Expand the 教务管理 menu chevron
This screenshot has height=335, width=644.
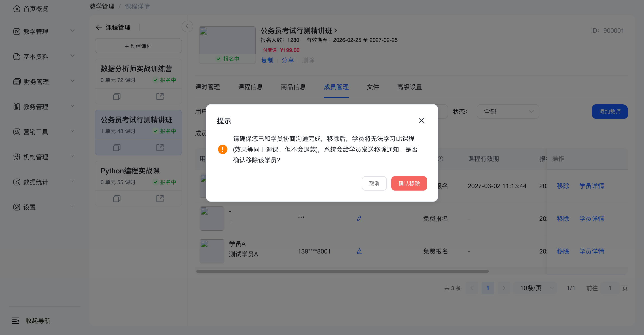pos(72,106)
